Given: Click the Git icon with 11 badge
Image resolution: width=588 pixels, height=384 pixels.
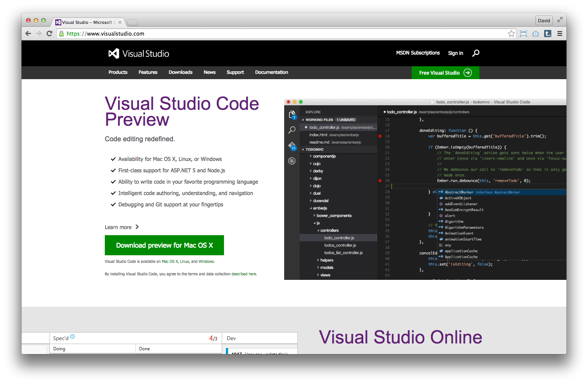Looking at the screenshot, I should [x=292, y=146].
